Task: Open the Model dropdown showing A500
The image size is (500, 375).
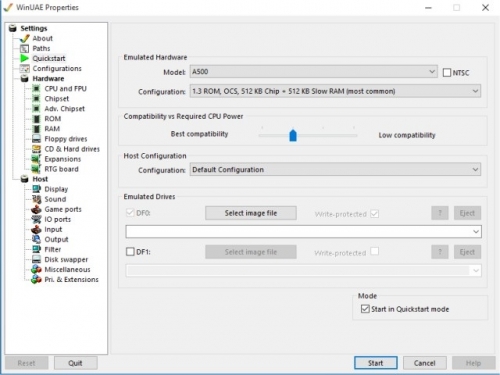Action: pos(314,72)
